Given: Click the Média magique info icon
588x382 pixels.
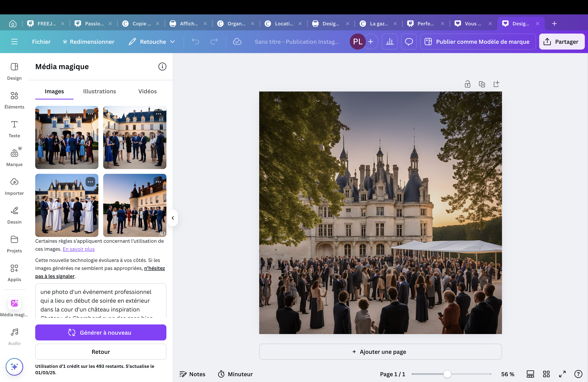Looking at the screenshot, I should 162,67.
